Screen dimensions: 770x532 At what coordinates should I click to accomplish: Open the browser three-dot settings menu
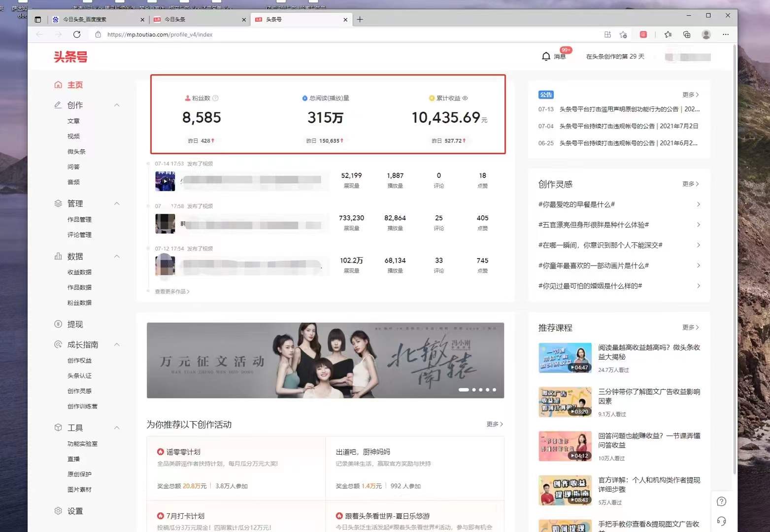coord(726,34)
